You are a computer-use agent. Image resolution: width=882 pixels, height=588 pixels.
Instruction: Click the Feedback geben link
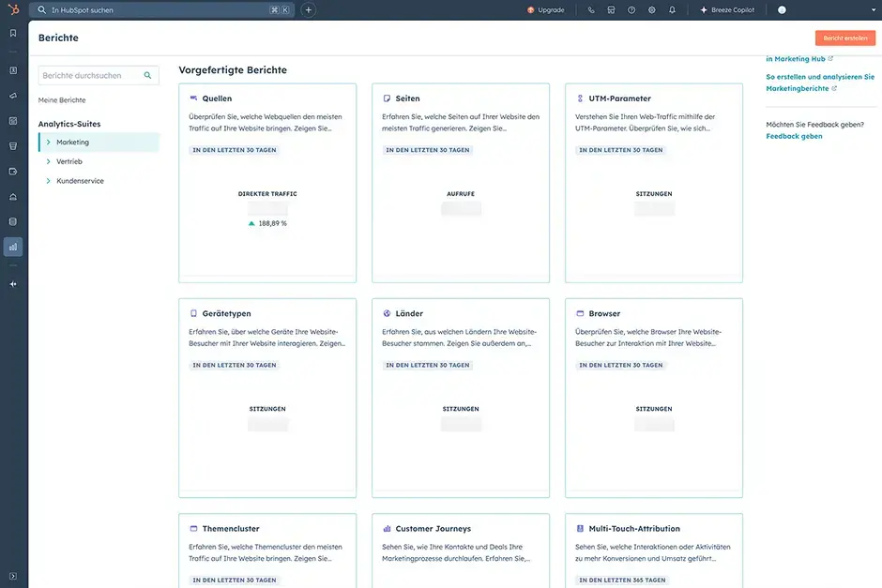(x=794, y=136)
